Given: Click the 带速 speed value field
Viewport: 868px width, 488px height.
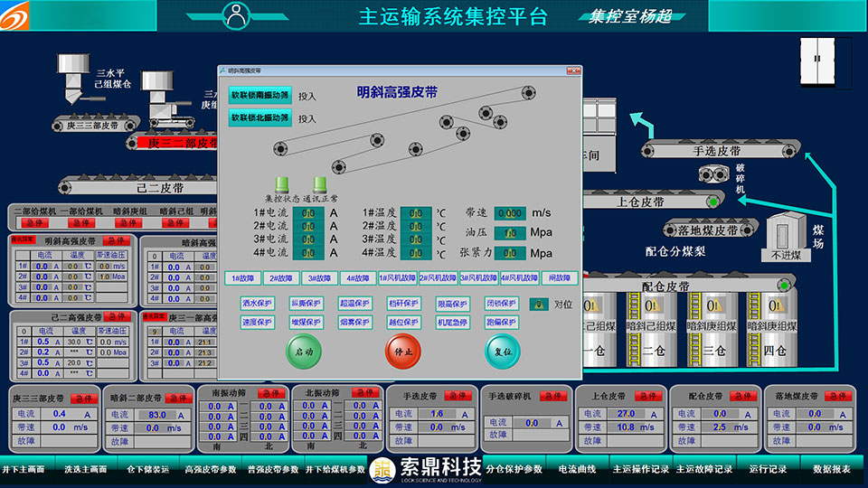Looking at the screenshot, I should [510, 213].
